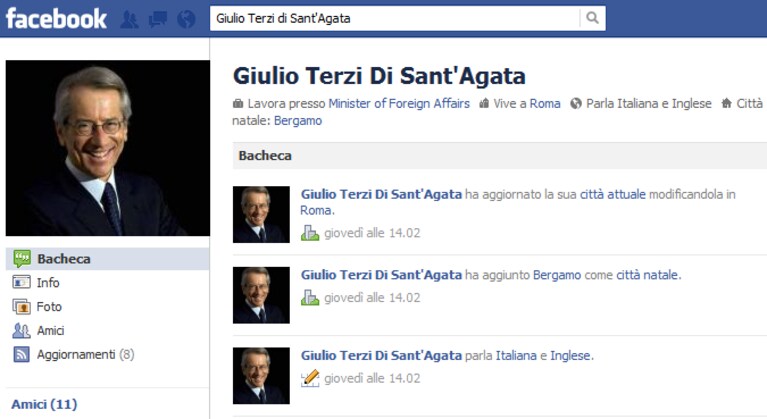Click the globe language icon before Parla
The image size is (767, 419).
pos(576,104)
